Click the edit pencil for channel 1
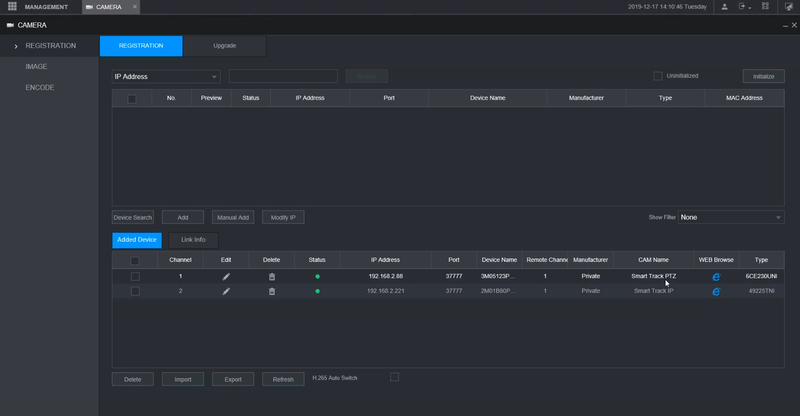This screenshot has width=800, height=416. (226, 276)
